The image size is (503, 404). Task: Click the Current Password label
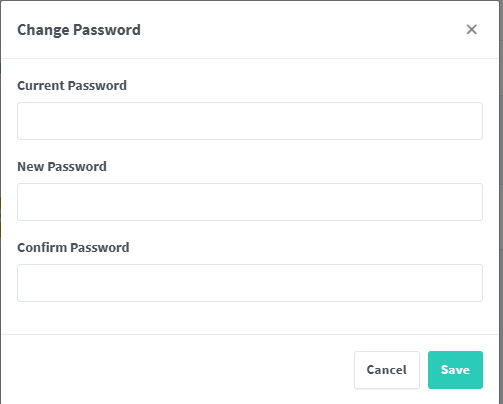tap(72, 86)
